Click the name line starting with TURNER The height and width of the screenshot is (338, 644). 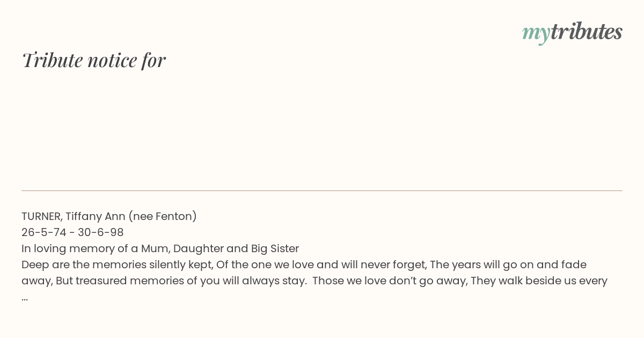[109, 216]
